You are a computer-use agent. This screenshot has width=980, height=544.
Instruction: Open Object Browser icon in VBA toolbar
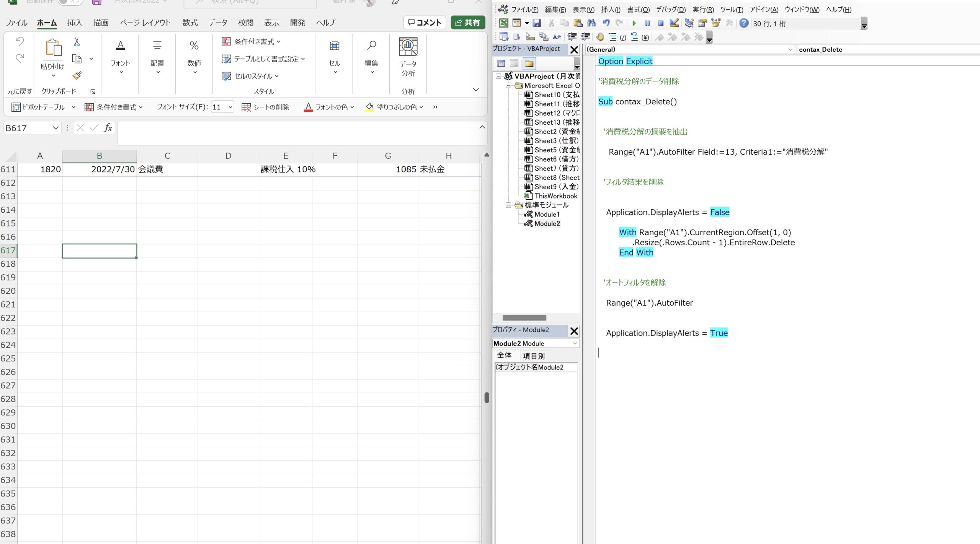(x=716, y=23)
